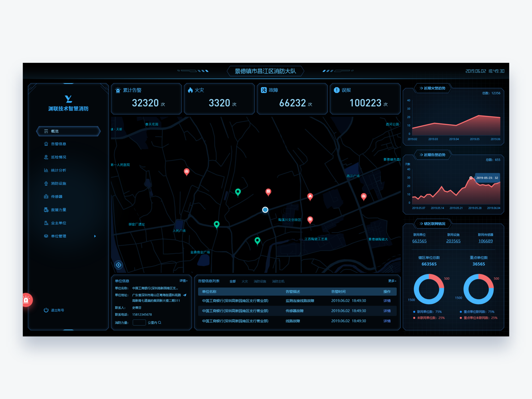532x399 pixels.
Task: Open 详情 for the first alarm row
Action: click(x=388, y=301)
